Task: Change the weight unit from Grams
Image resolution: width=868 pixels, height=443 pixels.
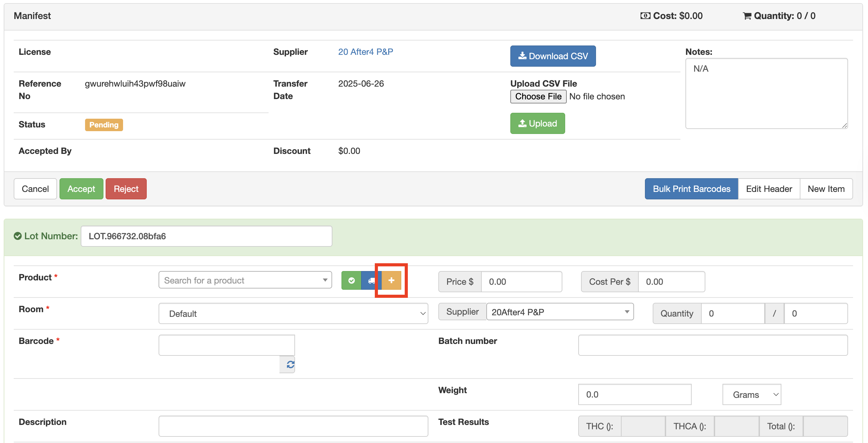Action: [x=751, y=394]
